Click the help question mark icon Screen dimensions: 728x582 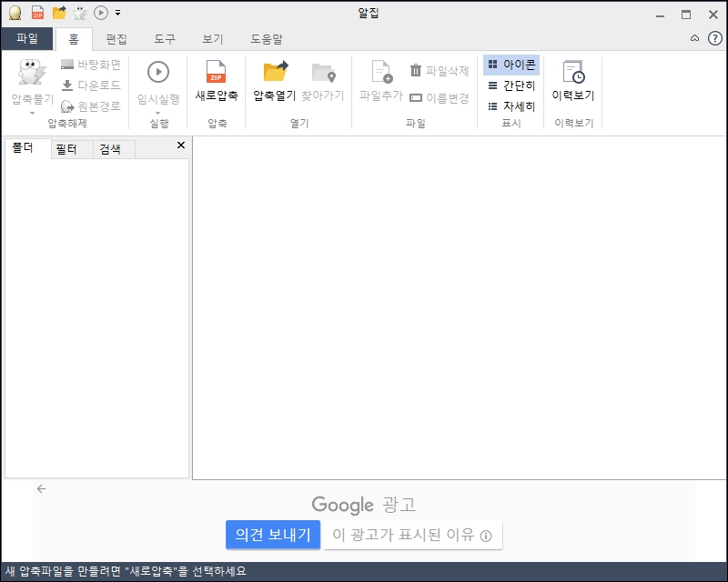[715, 38]
